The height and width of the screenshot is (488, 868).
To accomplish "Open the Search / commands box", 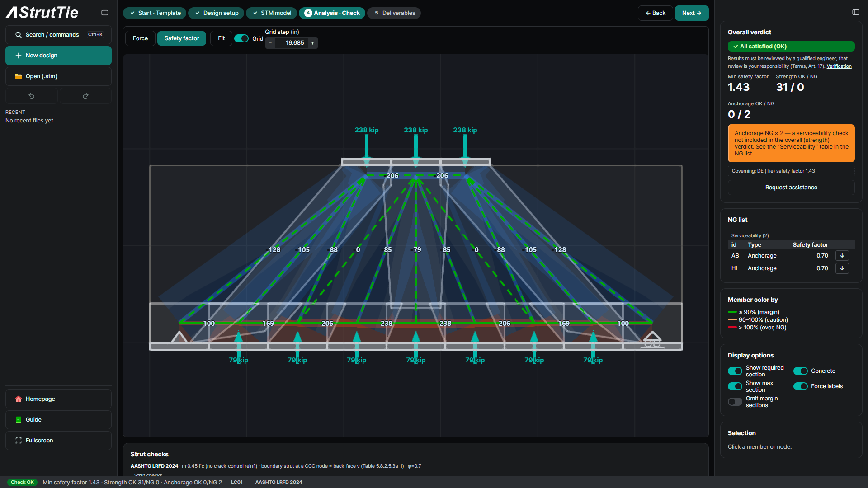I will pos(58,35).
